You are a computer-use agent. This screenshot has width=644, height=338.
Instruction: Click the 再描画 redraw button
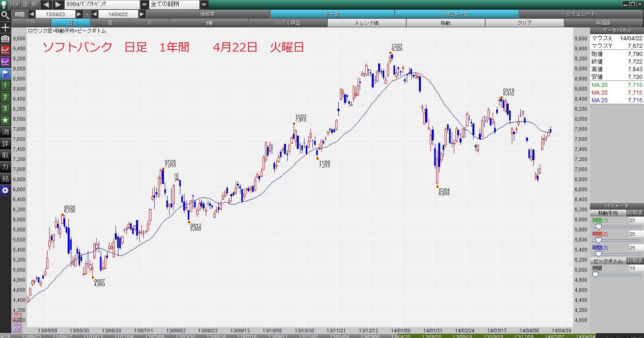603,23
